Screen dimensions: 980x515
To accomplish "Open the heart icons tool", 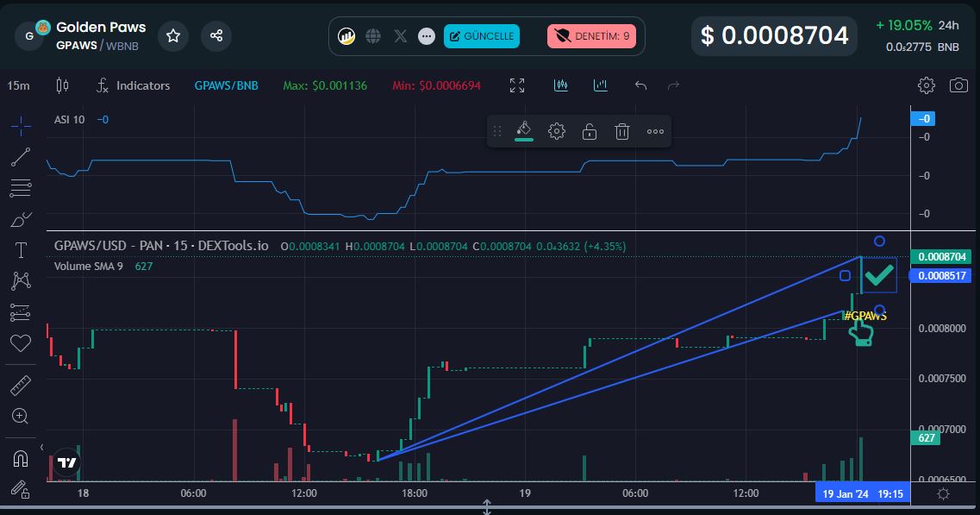I will point(21,343).
